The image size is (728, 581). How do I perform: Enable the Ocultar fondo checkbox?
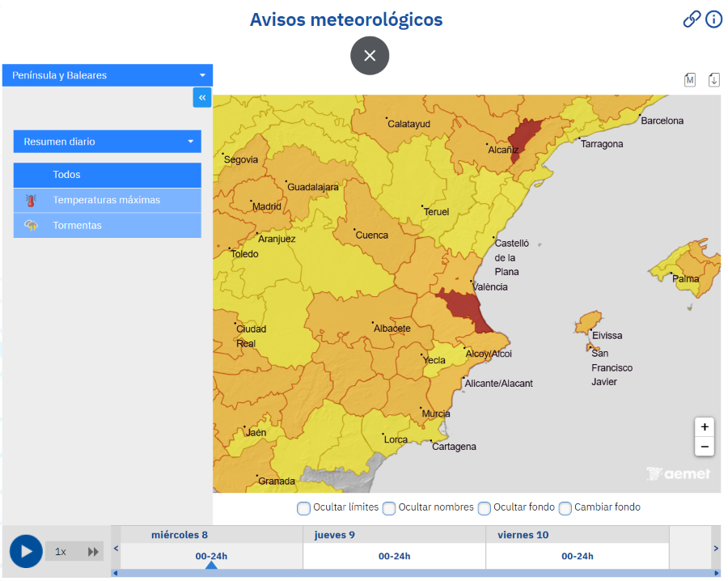[x=485, y=508]
